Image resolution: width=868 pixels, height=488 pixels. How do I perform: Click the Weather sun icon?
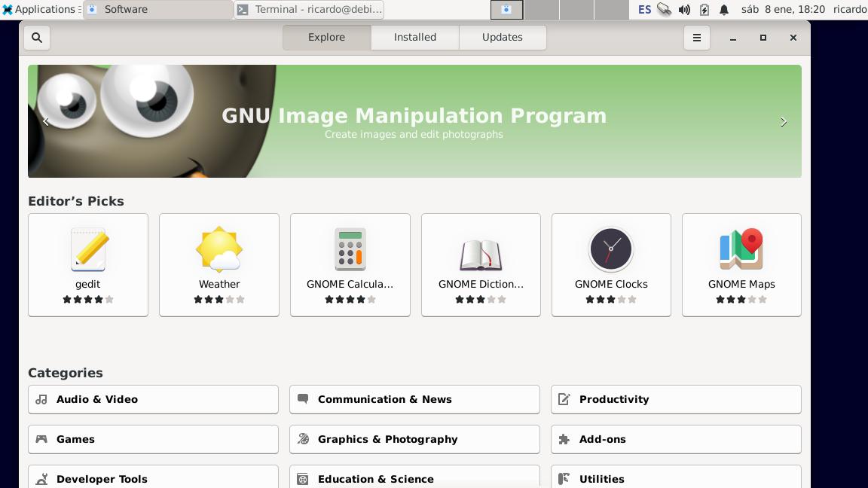[219, 249]
